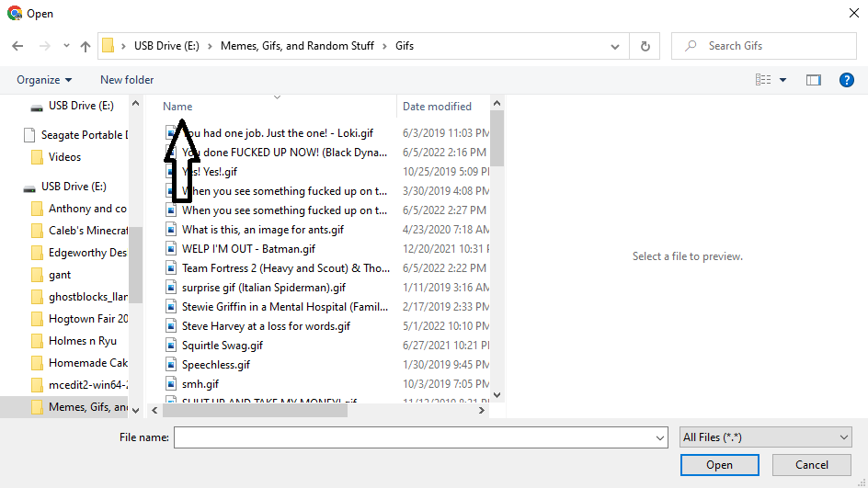Click the Gifs breadcrumb segment
This screenshot has width=868, height=488.
tap(404, 46)
